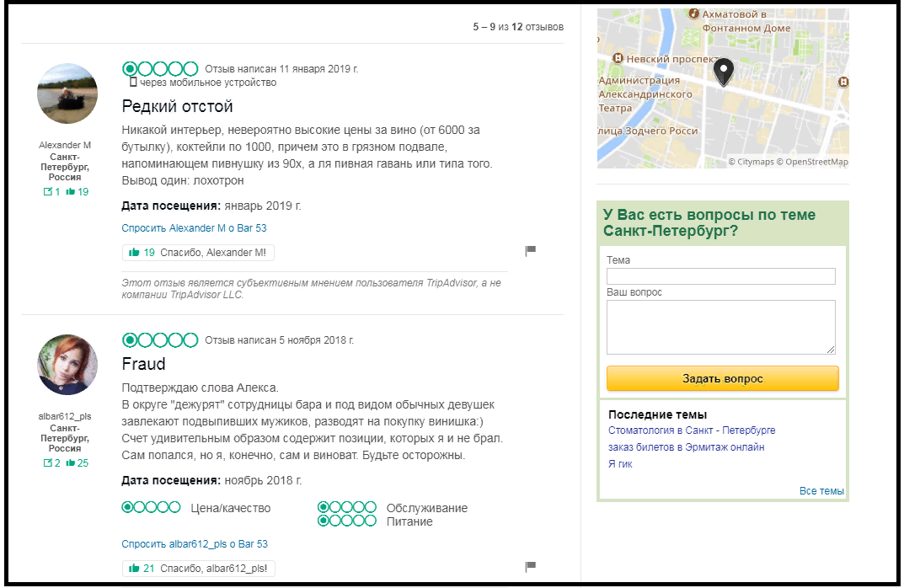Click Спросить Alexander M о Bar 53
Viewport: 904px width, 588px height.
(194, 228)
